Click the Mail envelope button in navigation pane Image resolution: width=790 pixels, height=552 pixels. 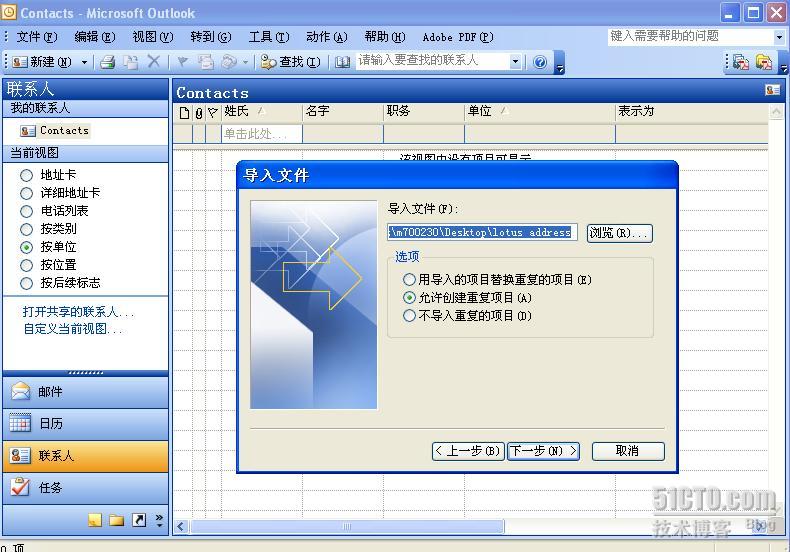[86, 392]
